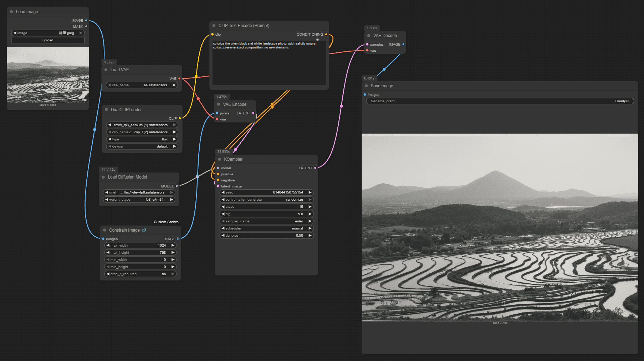The image size is (644, 361).
Task: Open the type dropdown set to flux
Action: coord(142,139)
